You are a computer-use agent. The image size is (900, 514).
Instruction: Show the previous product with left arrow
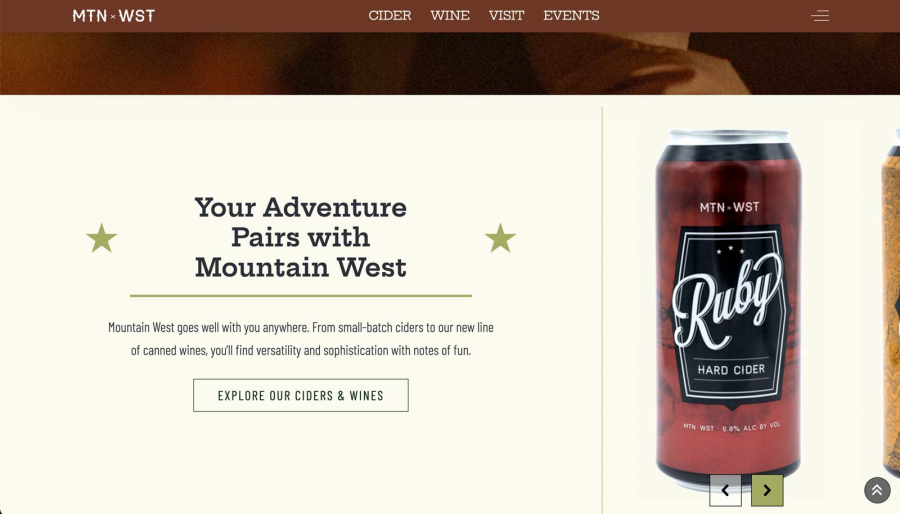click(x=725, y=490)
